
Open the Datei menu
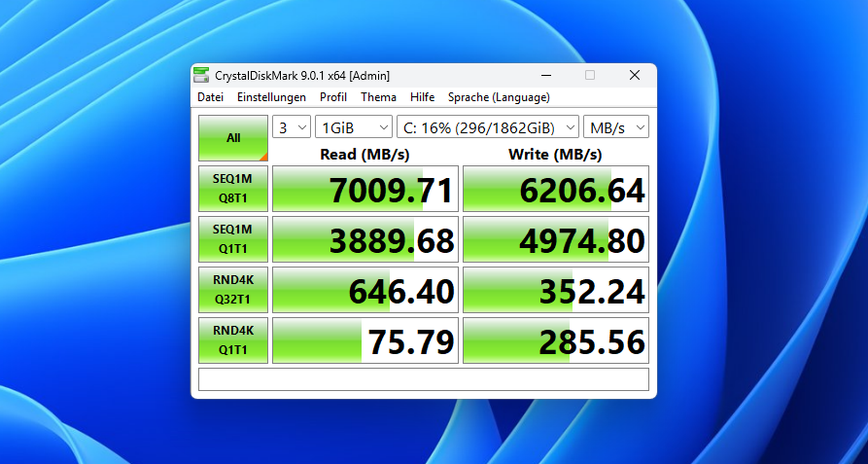click(x=210, y=97)
